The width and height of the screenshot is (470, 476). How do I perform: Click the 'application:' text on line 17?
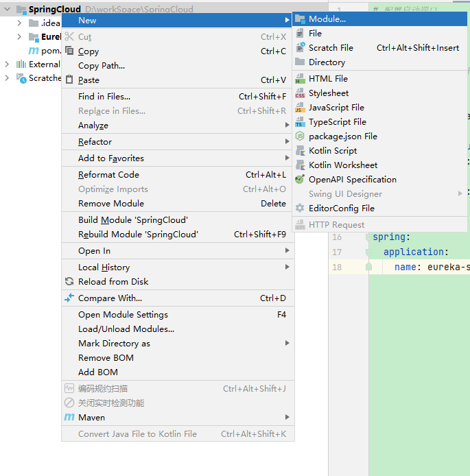point(416,252)
